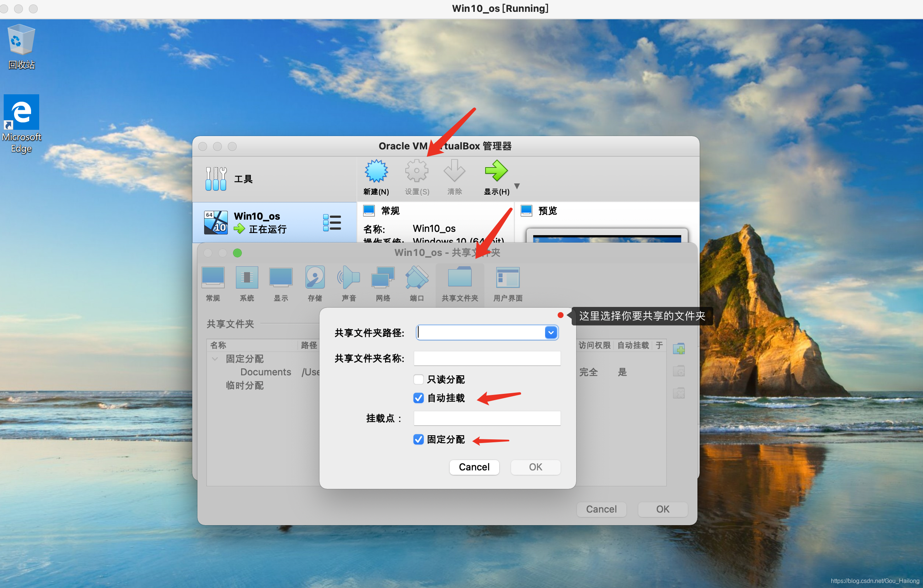The height and width of the screenshot is (588, 923).
Task: Open the 共享文件夹 shared folders tab
Action: point(460,284)
